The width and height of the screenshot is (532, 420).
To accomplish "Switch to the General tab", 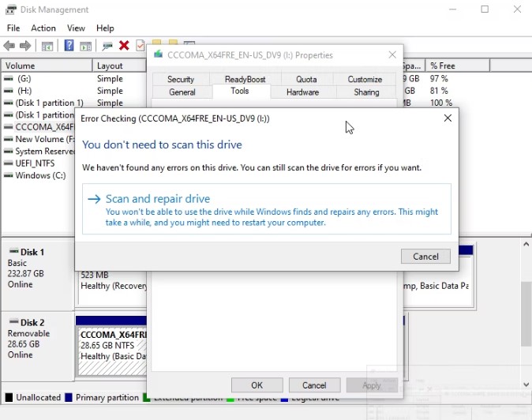I will pyautogui.click(x=182, y=92).
